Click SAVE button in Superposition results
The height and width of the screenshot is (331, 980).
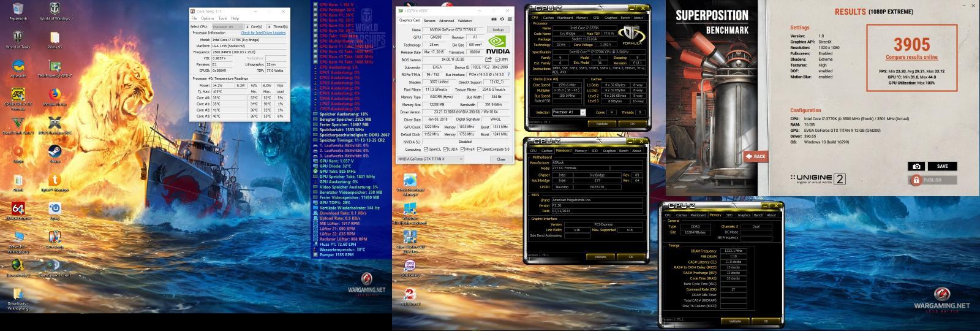pos(942,166)
